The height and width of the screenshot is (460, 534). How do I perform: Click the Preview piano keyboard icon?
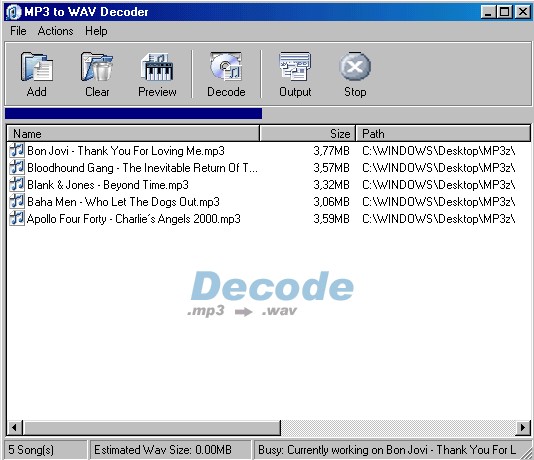pos(157,67)
